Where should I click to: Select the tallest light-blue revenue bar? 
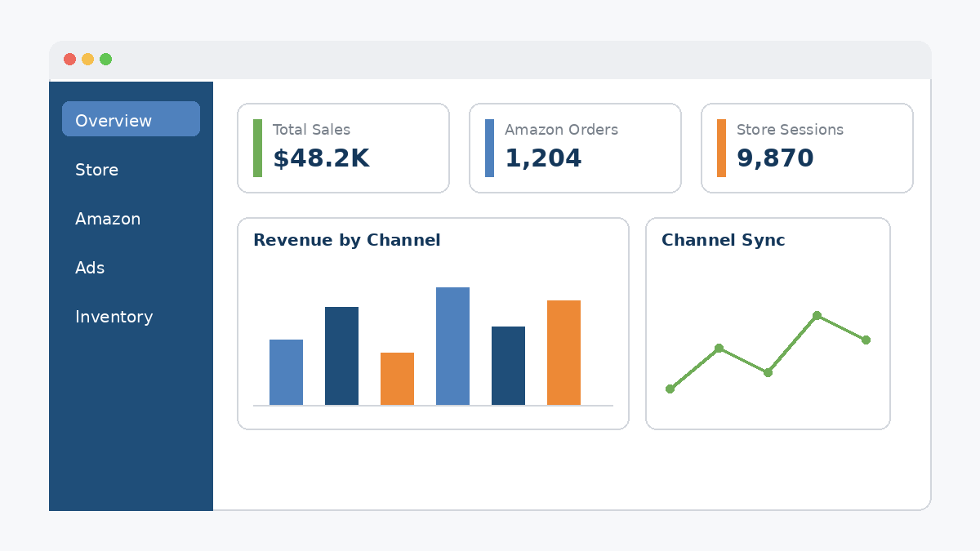452,346
